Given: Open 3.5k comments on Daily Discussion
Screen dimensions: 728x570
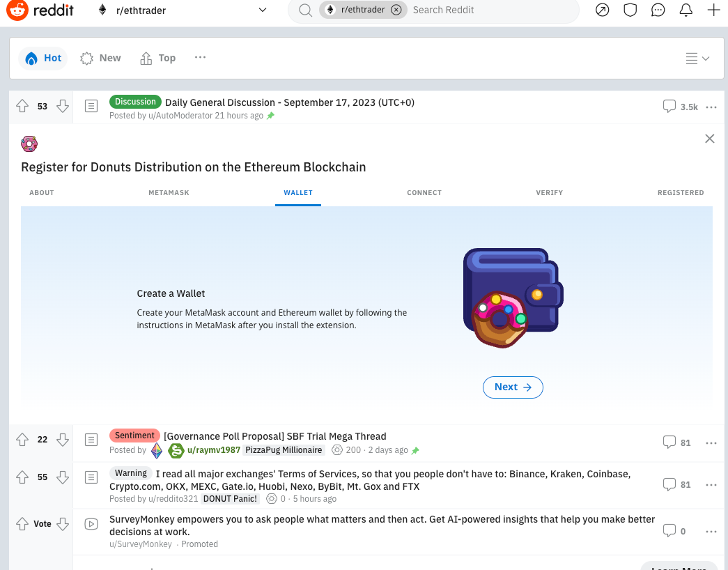Looking at the screenshot, I should coord(680,107).
